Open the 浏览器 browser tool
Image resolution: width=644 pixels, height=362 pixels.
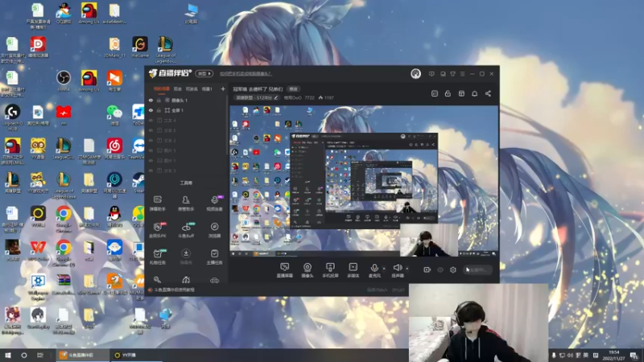point(214,230)
